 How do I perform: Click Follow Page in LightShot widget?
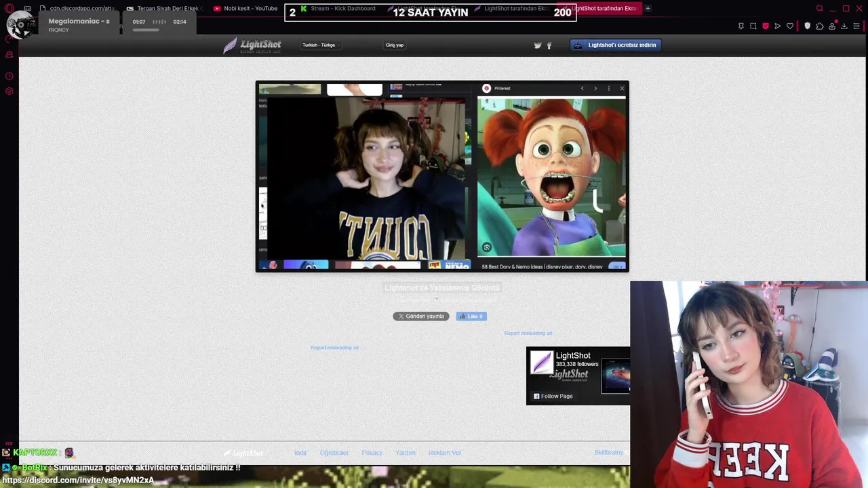tap(553, 396)
